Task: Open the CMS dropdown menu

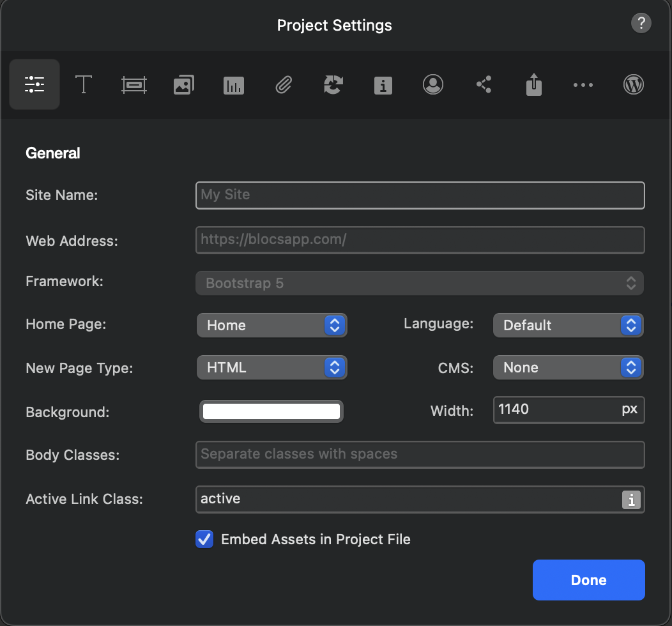Action: tap(568, 367)
